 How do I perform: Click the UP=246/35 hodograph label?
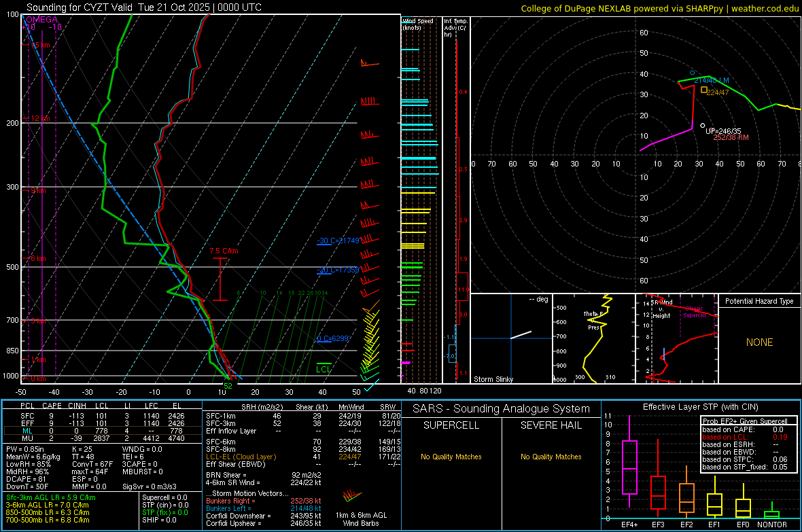tap(723, 131)
